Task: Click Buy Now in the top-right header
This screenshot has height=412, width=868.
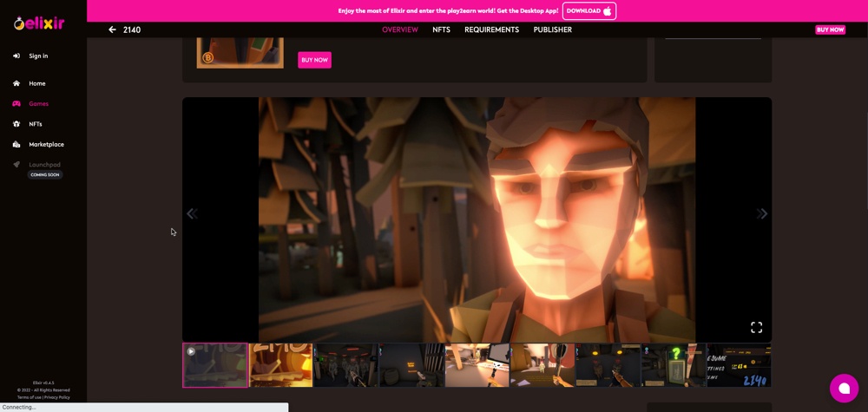Action: [x=830, y=29]
